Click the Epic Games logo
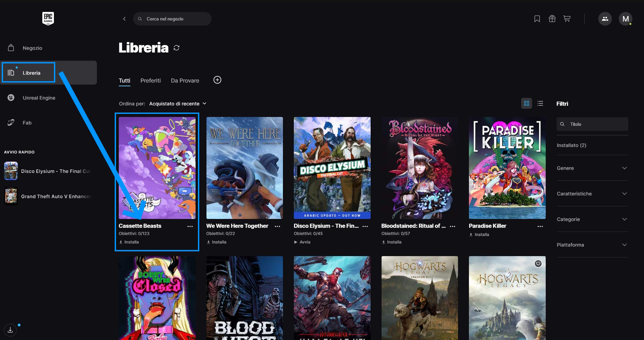The width and height of the screenshot is (644, 340). tap(48, 18)
